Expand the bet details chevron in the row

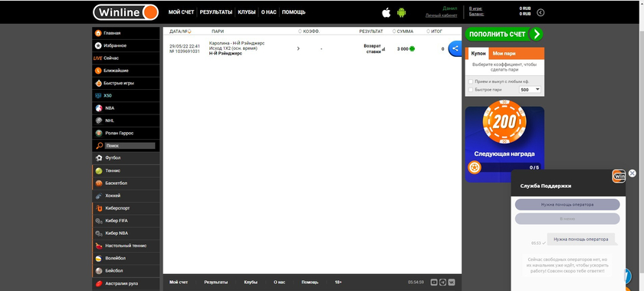pyautogui.click(x=298, y=48)
